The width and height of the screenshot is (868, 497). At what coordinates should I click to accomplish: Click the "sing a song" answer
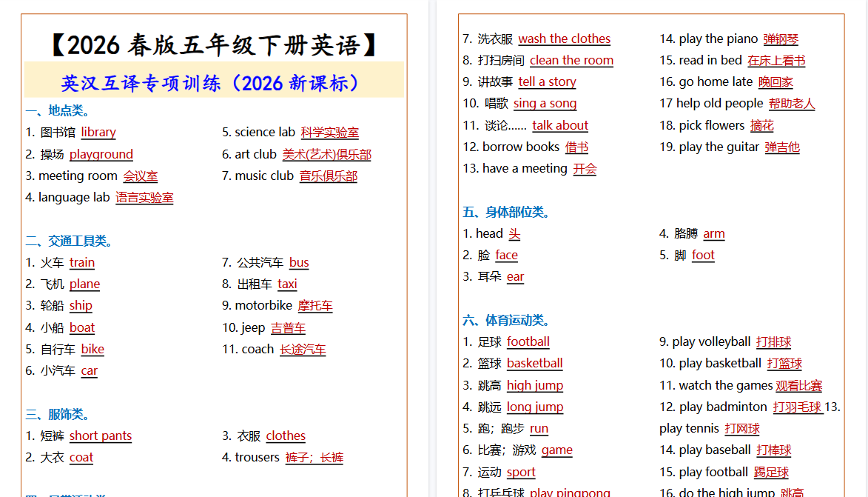click(545, 103)
